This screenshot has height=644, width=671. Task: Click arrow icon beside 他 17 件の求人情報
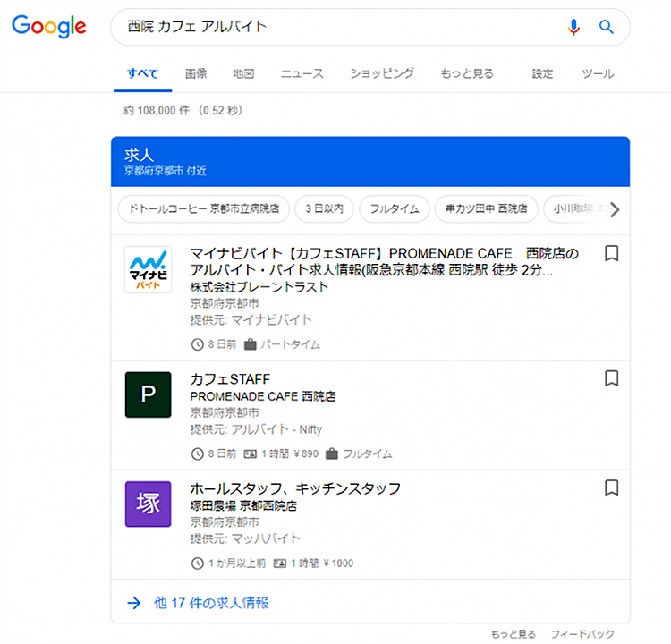[134, 603]
